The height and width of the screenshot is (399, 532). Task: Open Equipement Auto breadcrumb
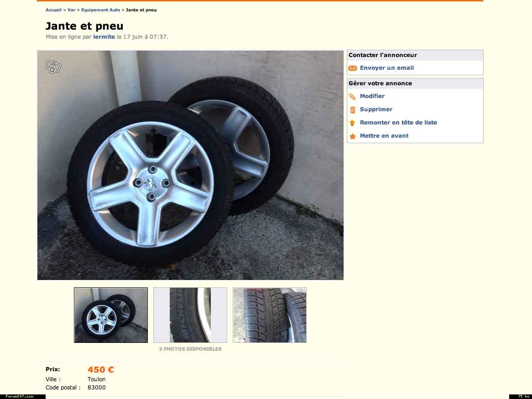(x=100, y=10)
